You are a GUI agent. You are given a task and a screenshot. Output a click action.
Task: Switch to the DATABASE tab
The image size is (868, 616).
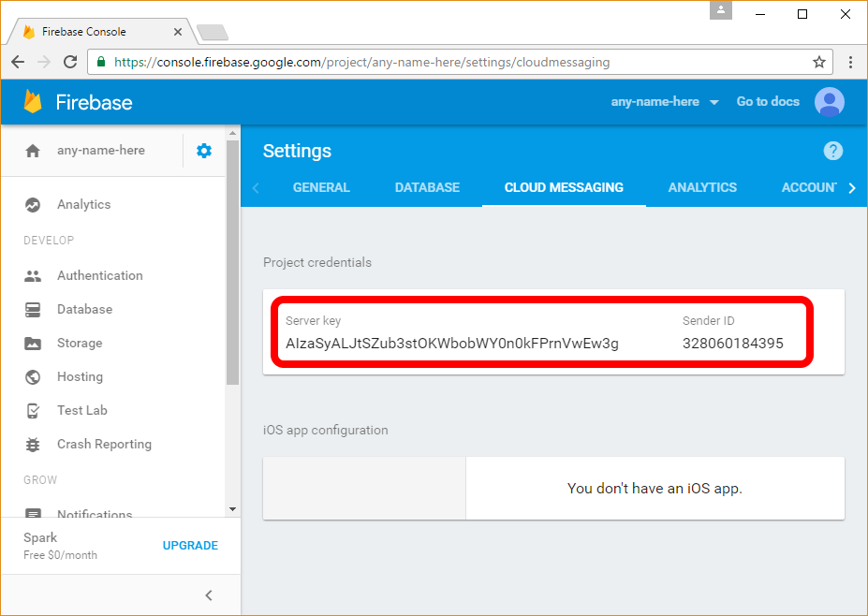click(x=427, y=187)
